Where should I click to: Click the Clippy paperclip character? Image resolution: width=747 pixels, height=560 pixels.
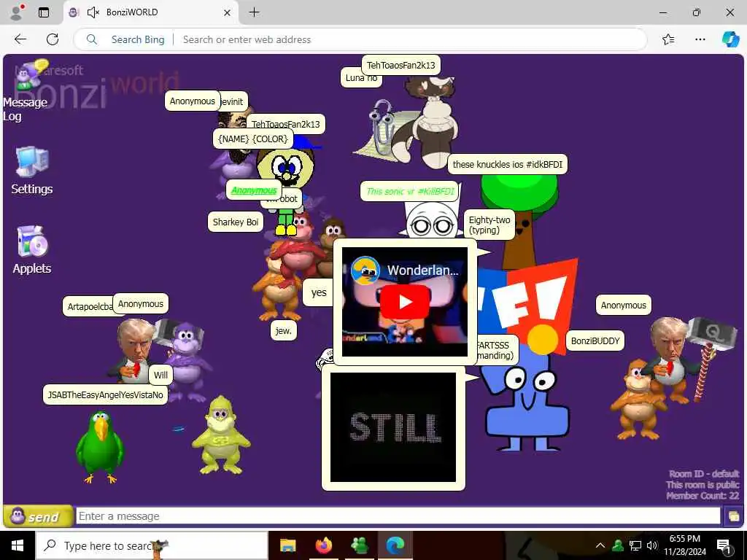(382, 128)
